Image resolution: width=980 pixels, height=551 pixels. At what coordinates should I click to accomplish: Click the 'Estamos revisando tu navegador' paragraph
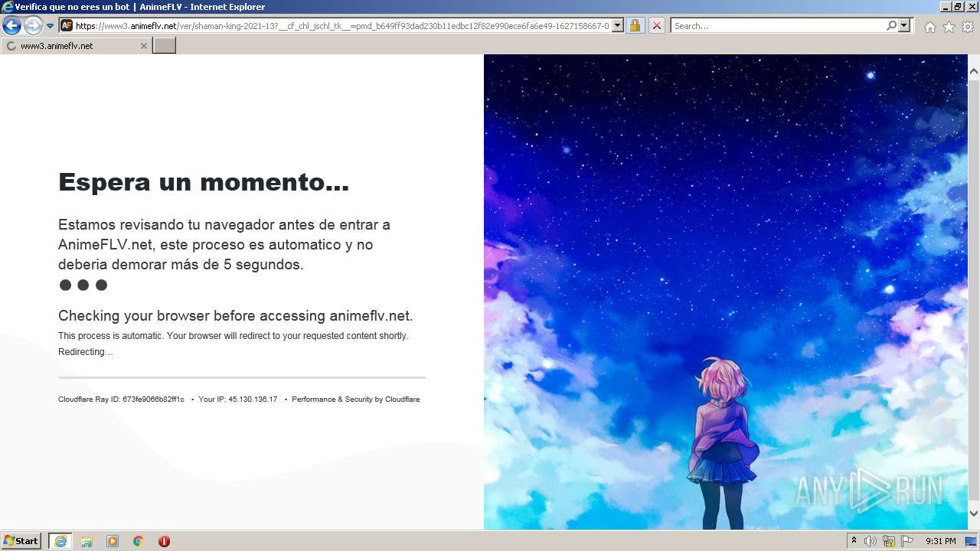click(x=226, y=245)
